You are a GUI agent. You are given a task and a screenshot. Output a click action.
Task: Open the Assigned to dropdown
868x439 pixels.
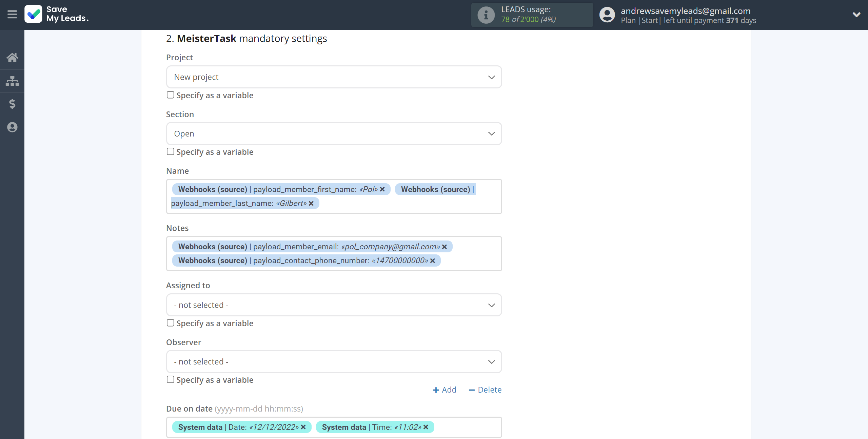coord(334,305)
